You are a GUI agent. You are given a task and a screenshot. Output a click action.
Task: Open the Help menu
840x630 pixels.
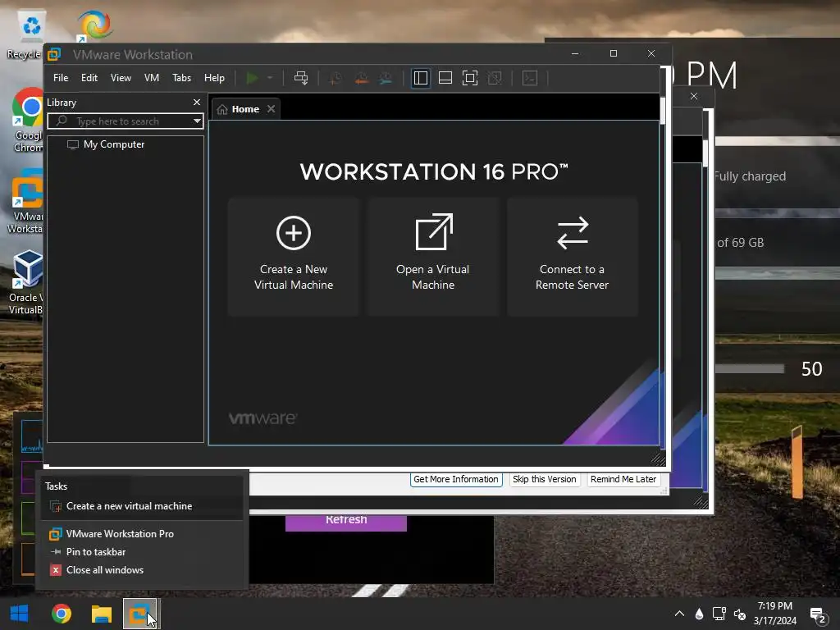pyautogui.click(x=214, y=78)
